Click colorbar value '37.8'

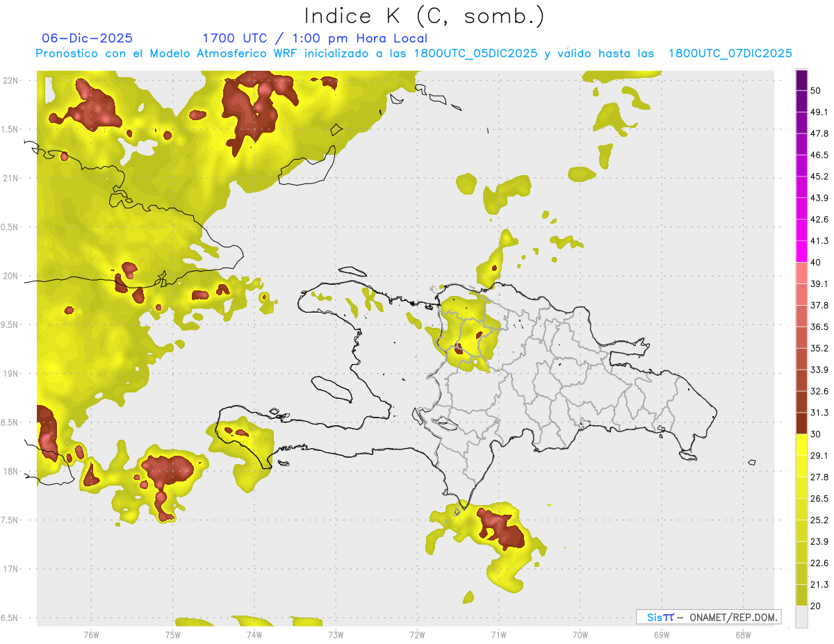click(819, 305)
